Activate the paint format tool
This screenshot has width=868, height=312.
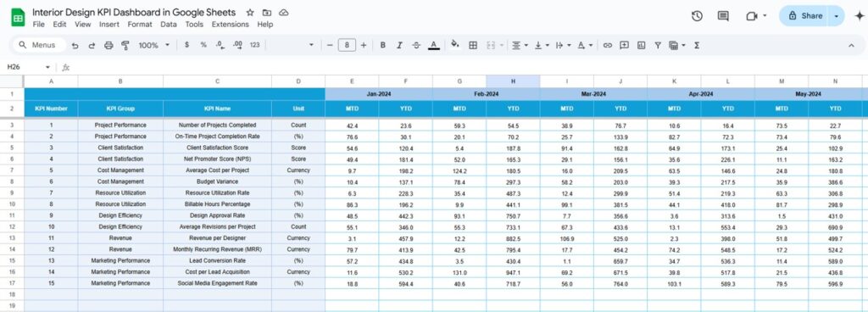pyautogui.click(x=125, y=46)
